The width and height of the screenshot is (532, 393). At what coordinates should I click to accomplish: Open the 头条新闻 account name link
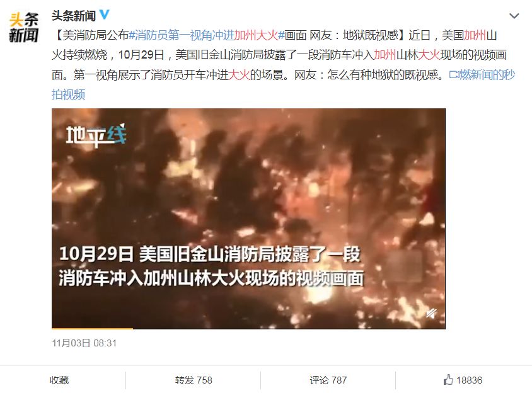74,16
